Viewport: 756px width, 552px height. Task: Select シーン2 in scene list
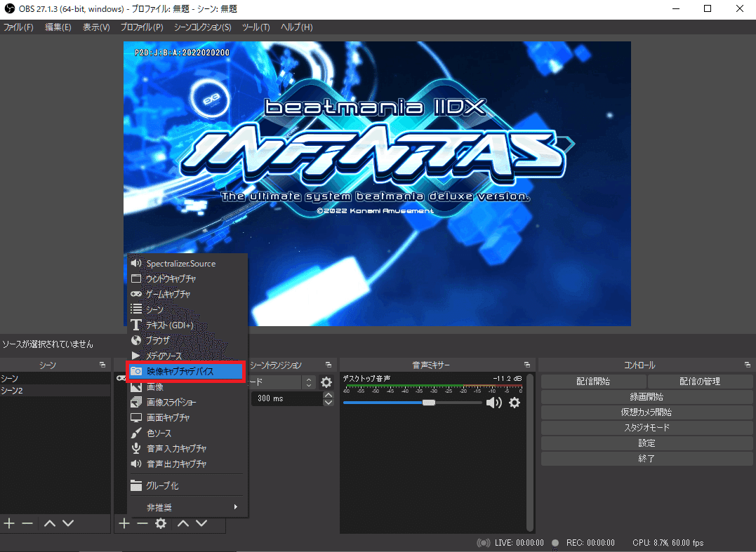click(x=55, y=391)
